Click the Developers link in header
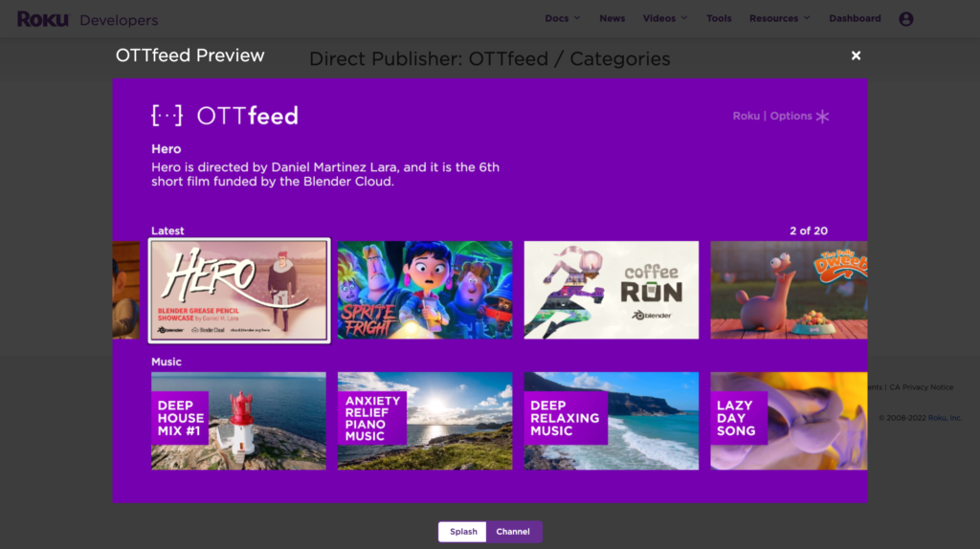 tap(119, 20)
